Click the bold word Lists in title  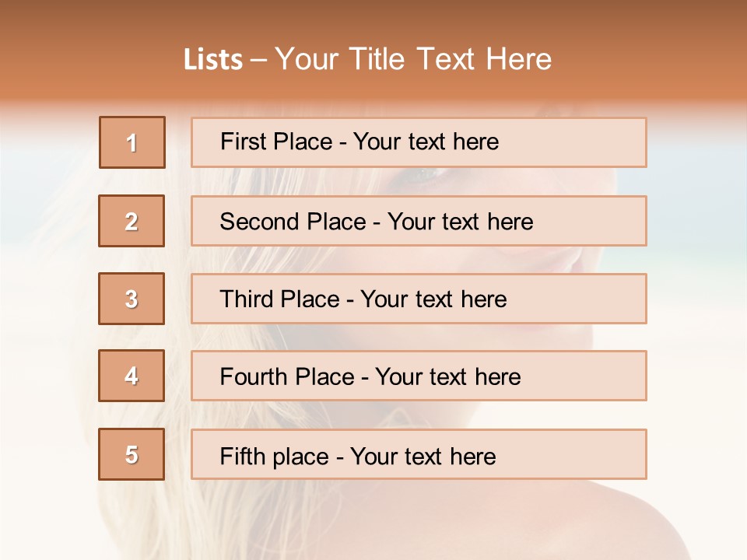point(213,59)
